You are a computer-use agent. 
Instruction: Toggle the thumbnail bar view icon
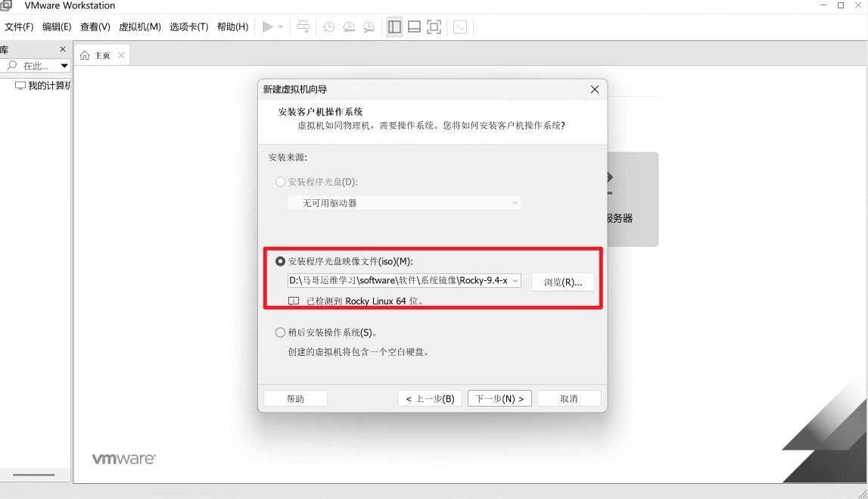pos(414,27)
